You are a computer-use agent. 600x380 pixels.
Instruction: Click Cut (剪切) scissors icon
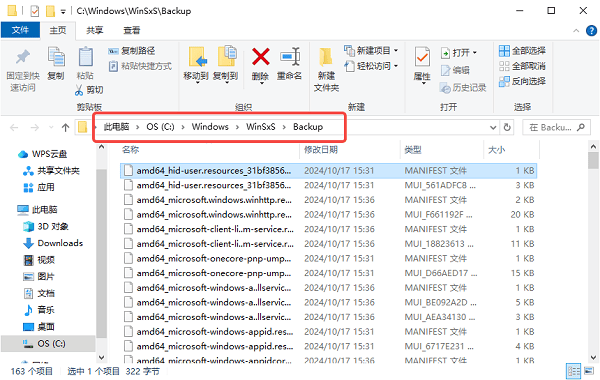79,90
